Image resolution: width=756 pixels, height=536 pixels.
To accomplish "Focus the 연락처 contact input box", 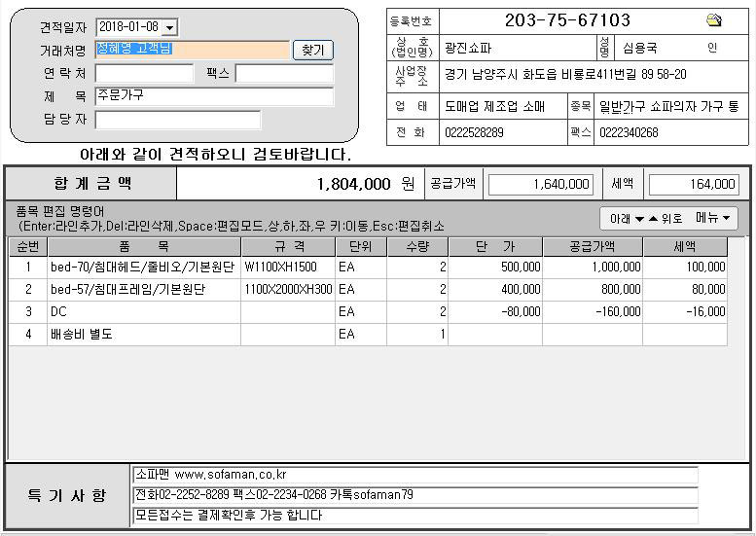I will (144, 74).
